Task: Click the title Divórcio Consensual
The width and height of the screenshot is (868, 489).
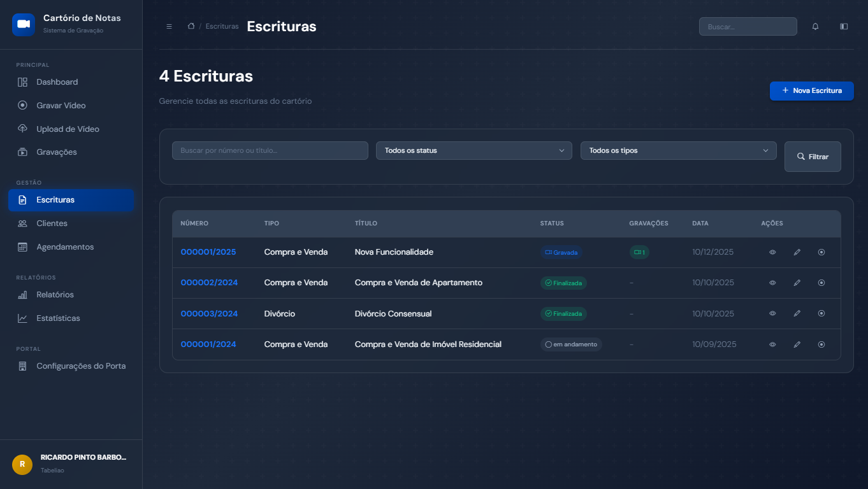Action: [393, 313]
